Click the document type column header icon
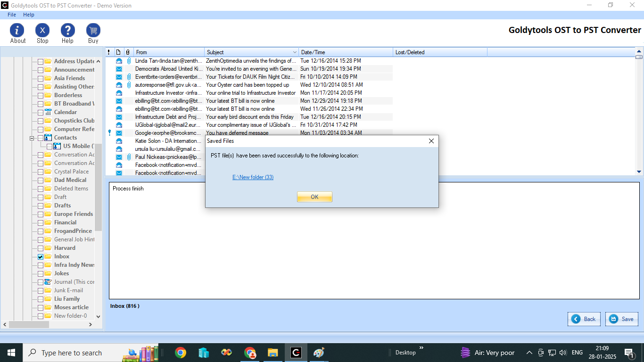 [x=118, y=52]
